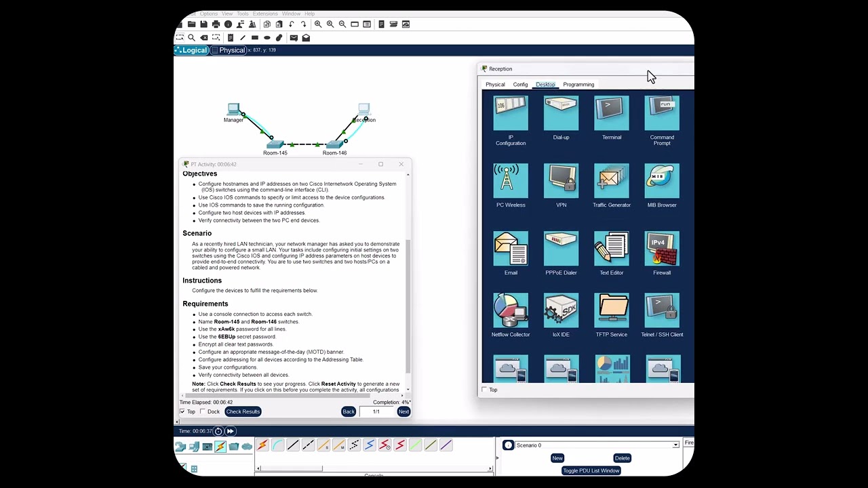Image resolution: width=868 pixels, height=488 pixels.
Task: Click Toggle PDU List Window button
Action: (x=591, y=470)
